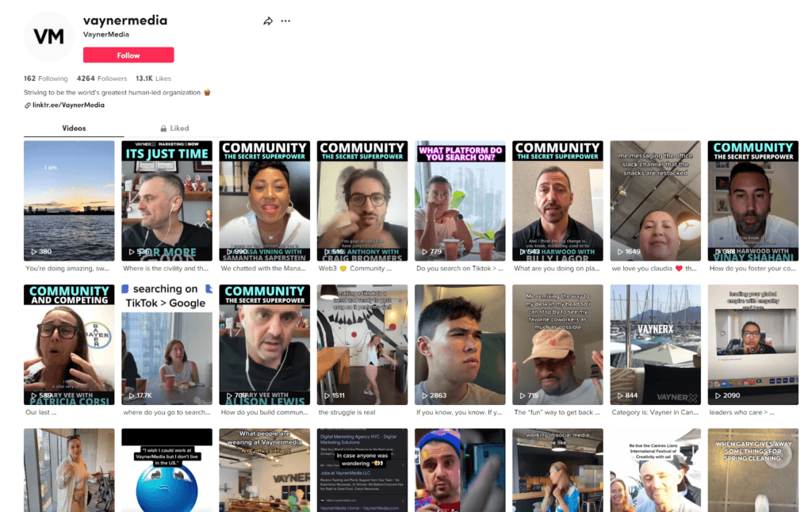The width and height of the screenshot is (812, 512).
Task: Click the 162 Following count
Action: [45, 78]
